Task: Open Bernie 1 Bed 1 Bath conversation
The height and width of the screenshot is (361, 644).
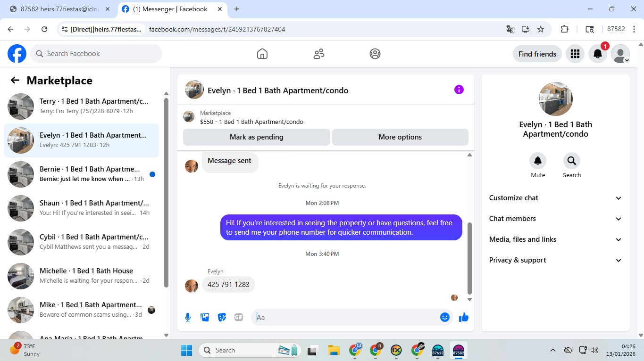Action: click(81, 174)
